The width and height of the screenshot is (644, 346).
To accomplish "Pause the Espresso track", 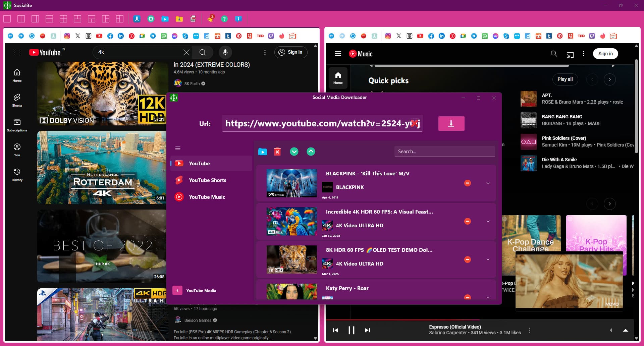I will [x=351, y=330].
